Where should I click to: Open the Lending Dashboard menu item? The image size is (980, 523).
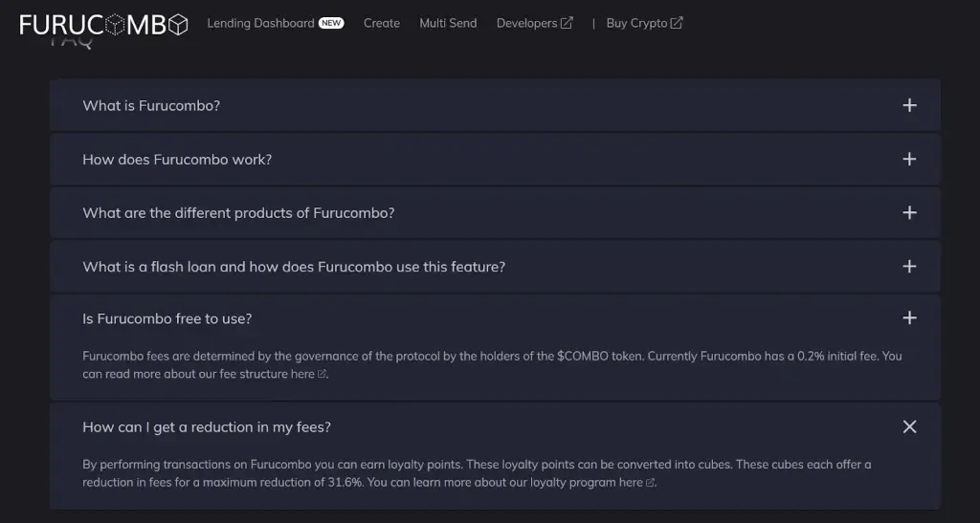[x=260, y=23]
